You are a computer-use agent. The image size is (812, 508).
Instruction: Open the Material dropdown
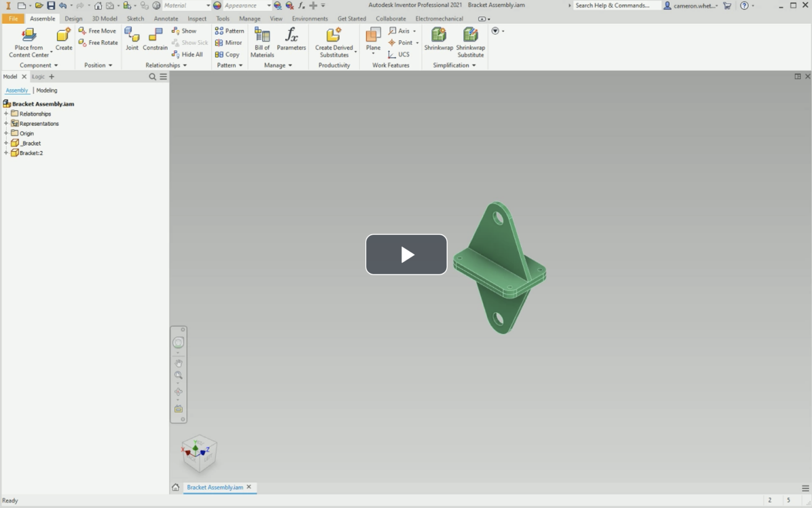point(208,5)
